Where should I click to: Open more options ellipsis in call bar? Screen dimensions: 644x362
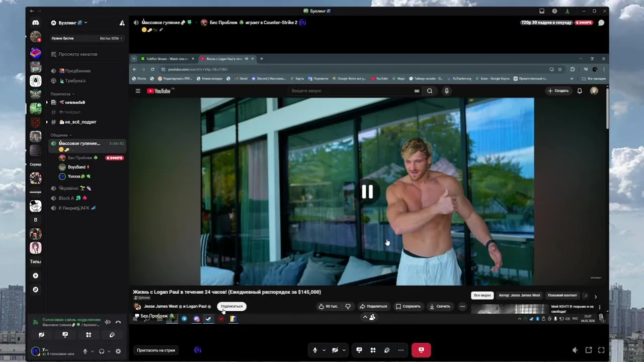[401, 350]
